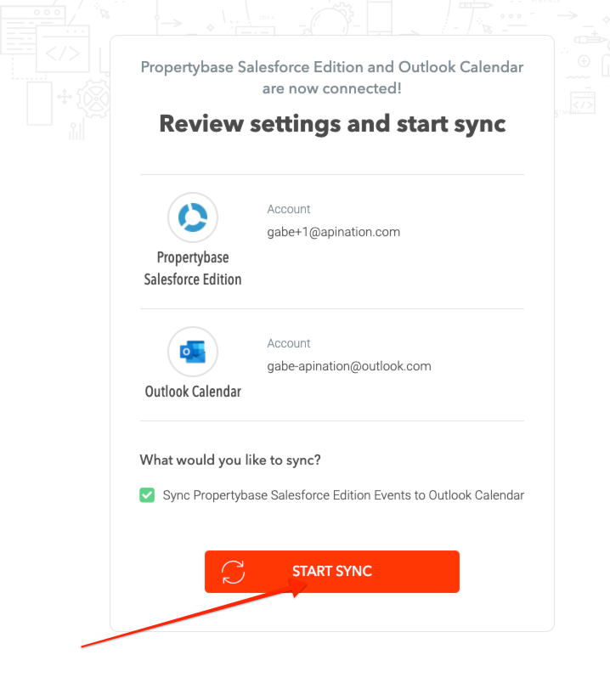The width and height of the screenshot is (610, 700).
Task: Click the Review settings and start sync heading
Action: (x=332, y=124)
